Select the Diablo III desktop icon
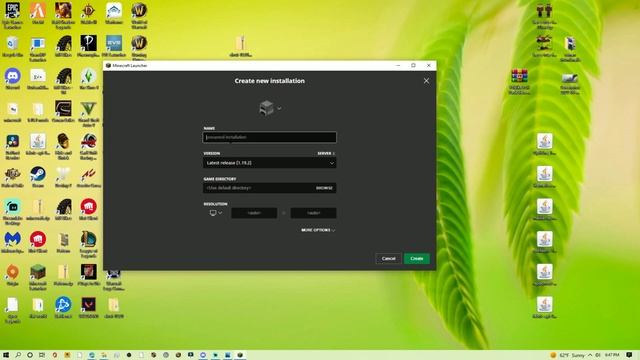 89,13
